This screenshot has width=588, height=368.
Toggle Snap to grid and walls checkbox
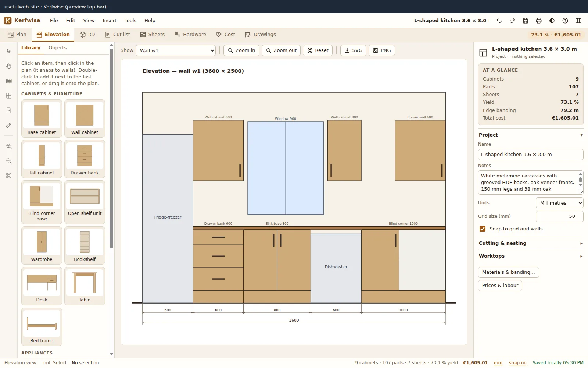tap(483, 229)
